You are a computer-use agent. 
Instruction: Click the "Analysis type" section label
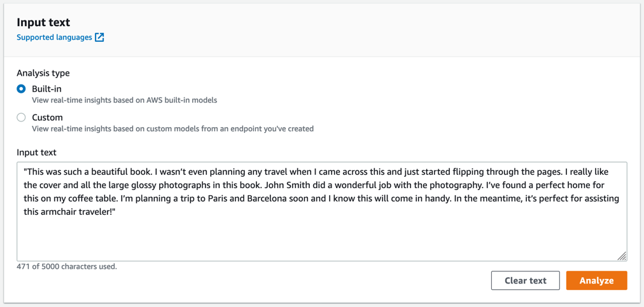coord(43,73)
